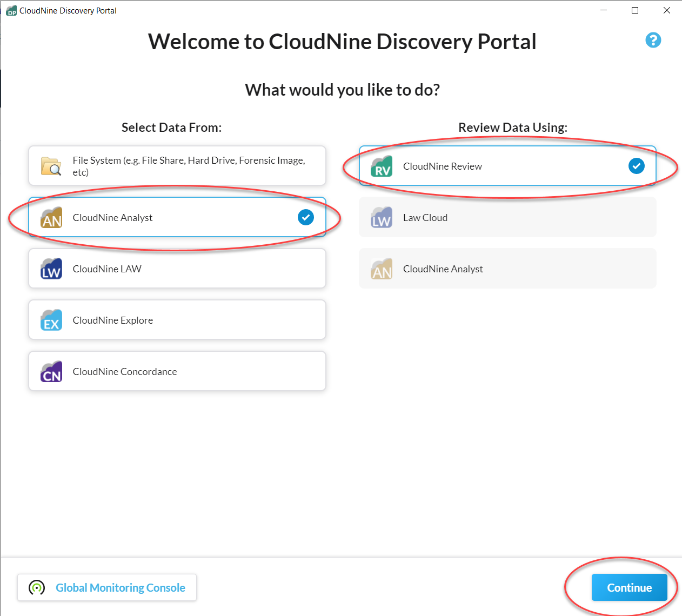
Task: Click the File System folder search icon
Action: tap(51, 166)
